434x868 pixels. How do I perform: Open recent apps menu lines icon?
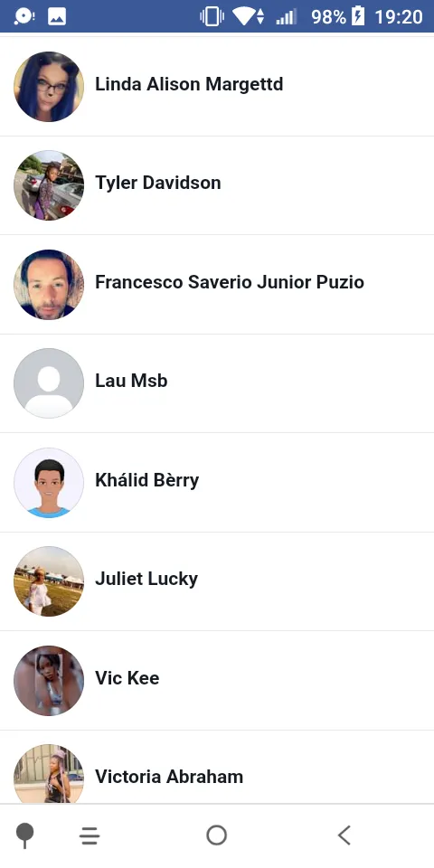[x=90, y=835]
